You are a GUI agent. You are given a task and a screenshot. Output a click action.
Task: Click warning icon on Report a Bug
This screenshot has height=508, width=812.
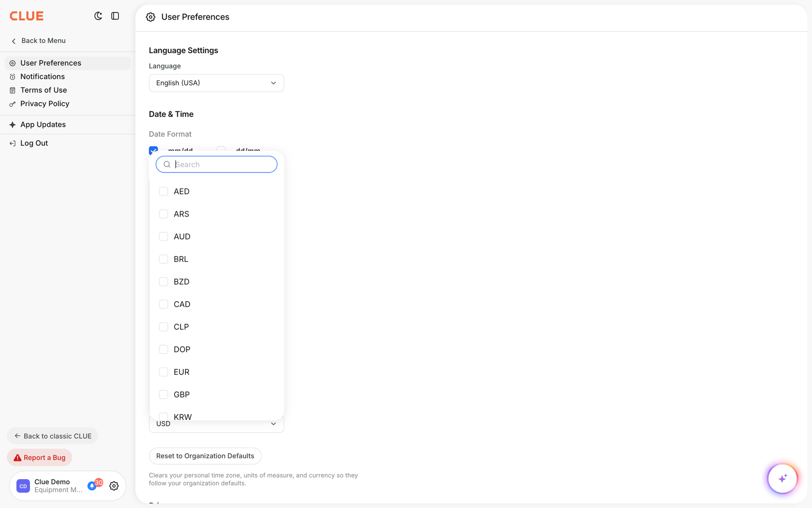coord(18,458)
